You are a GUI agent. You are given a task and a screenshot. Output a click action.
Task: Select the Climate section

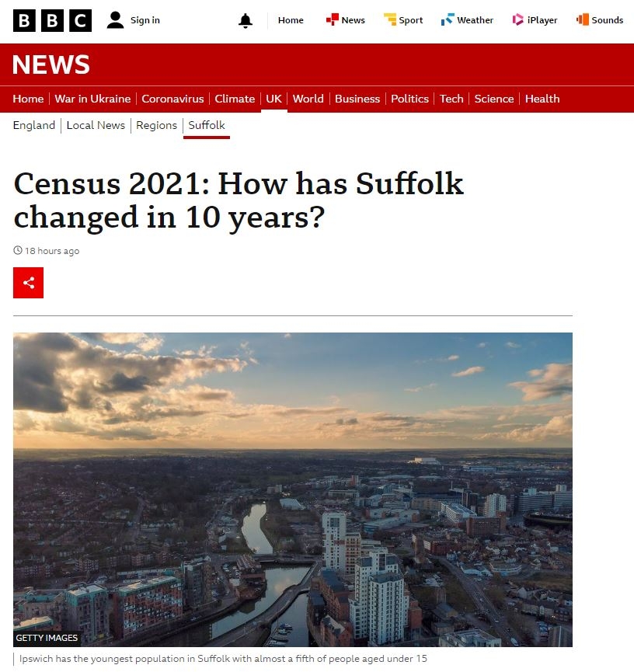pos(235,99)
